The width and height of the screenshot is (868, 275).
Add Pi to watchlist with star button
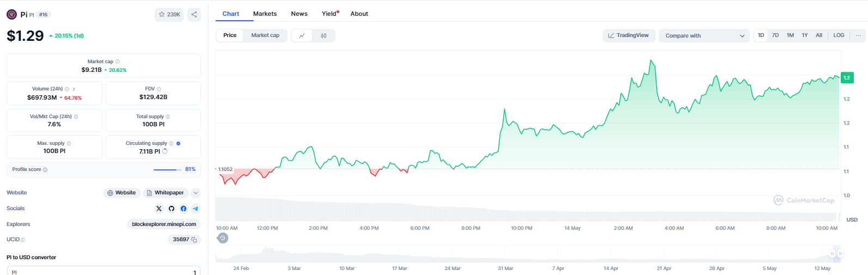click(169, 15)
